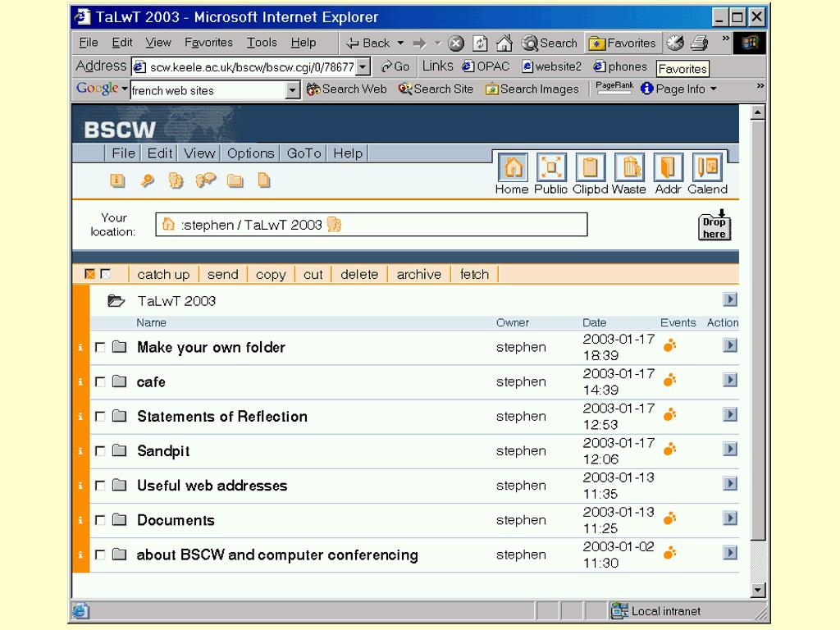Image resolution: width=840 pixels, height=630 pixels.
Task: Click the scrollbar up arrow
Action: (x=757, y=112)
